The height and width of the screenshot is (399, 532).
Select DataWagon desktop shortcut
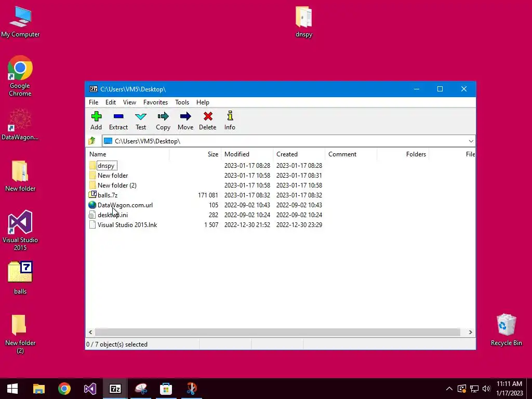coord(20,124)
